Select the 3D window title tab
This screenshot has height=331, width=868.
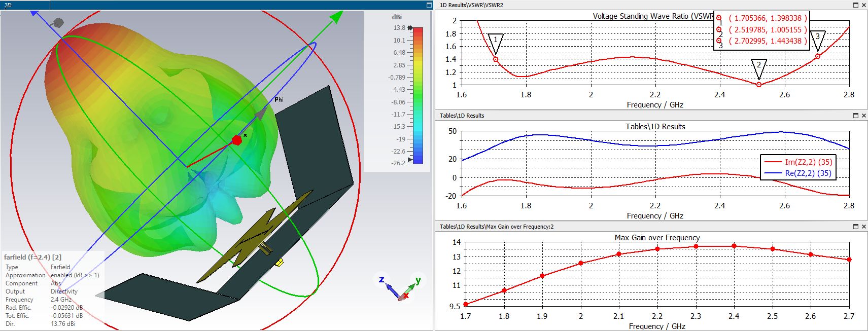tap(25, 5)
